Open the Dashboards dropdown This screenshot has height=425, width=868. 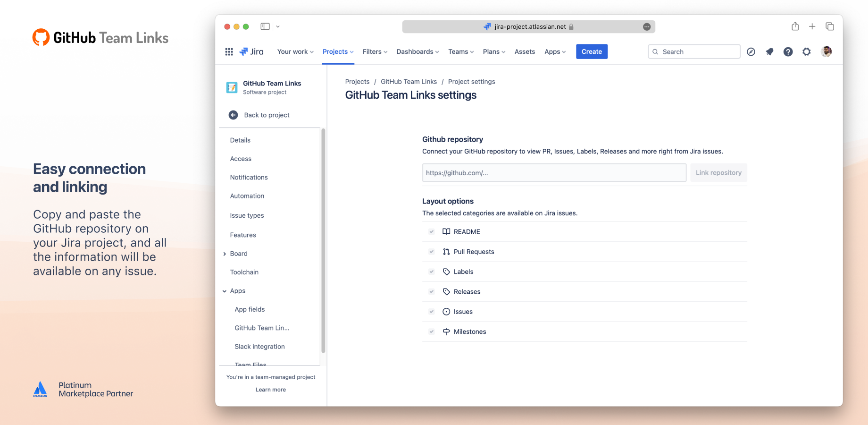coord(417,52)
